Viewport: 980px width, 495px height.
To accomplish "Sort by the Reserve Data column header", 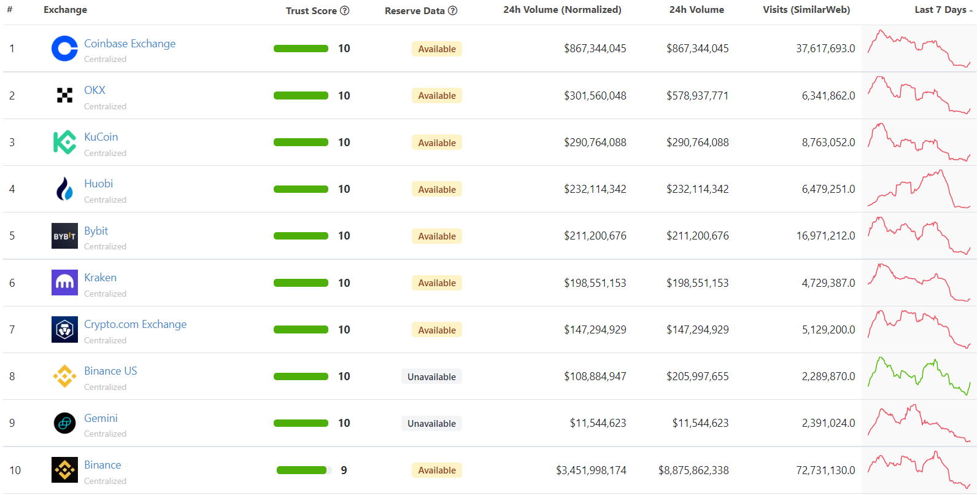I will point(415,10).
